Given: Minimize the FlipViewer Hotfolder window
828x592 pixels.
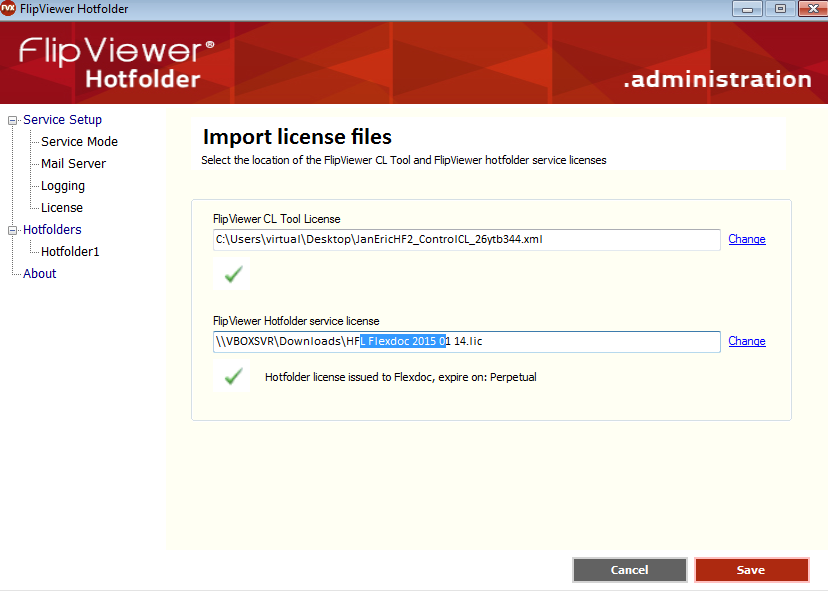Looking at the screenshot, I should point(747,9).
